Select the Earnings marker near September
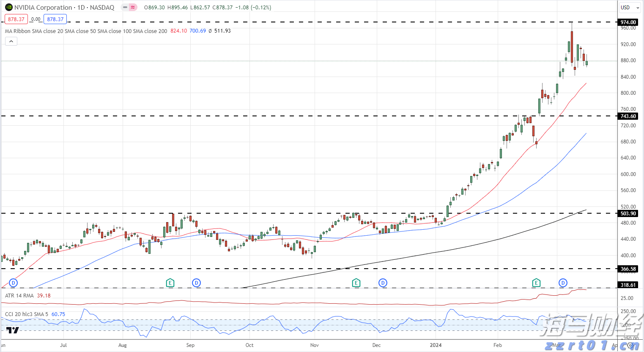644x352 pixels. click(x=170, y=283)
